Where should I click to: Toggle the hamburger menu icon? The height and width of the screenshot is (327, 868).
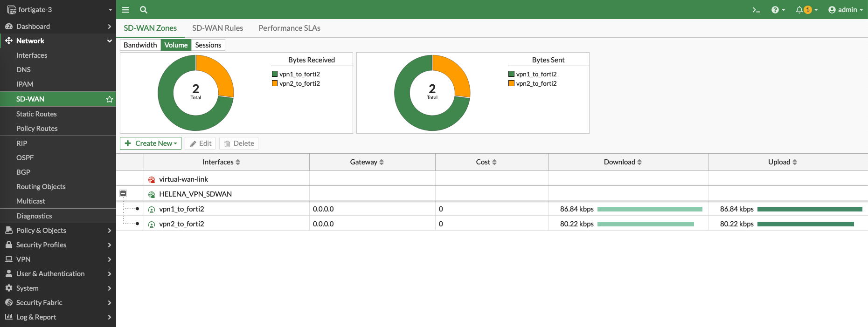tap(125, 10)
